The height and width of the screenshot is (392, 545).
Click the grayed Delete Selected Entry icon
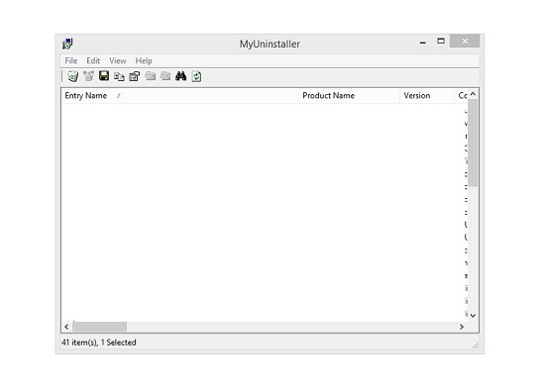coord(88,76)
